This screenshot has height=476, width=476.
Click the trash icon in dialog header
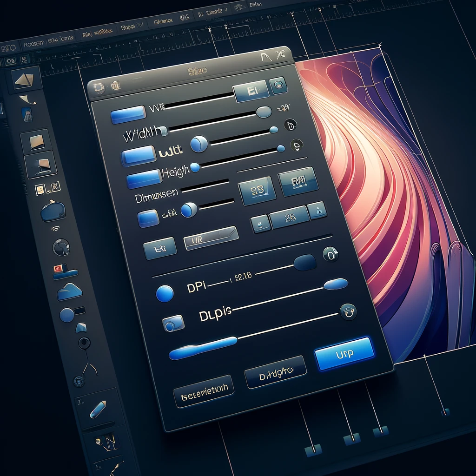[x=116, y=86]
